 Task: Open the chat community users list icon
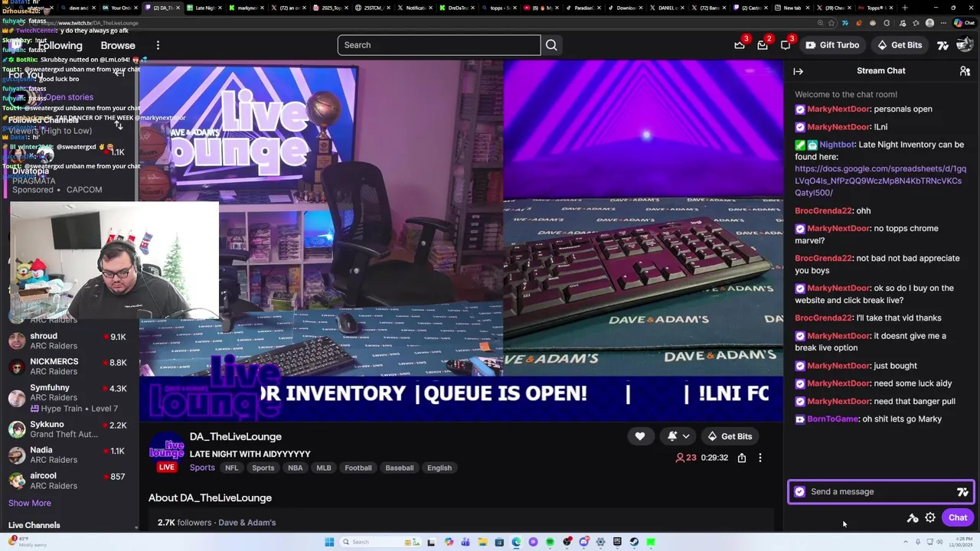(x=965, y=71)
